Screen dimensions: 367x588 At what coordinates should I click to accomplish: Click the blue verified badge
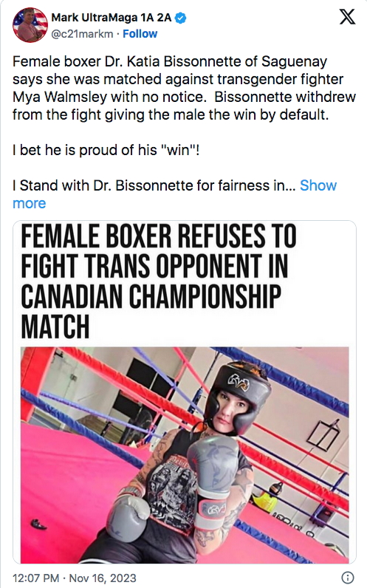[x=181, y=18]
